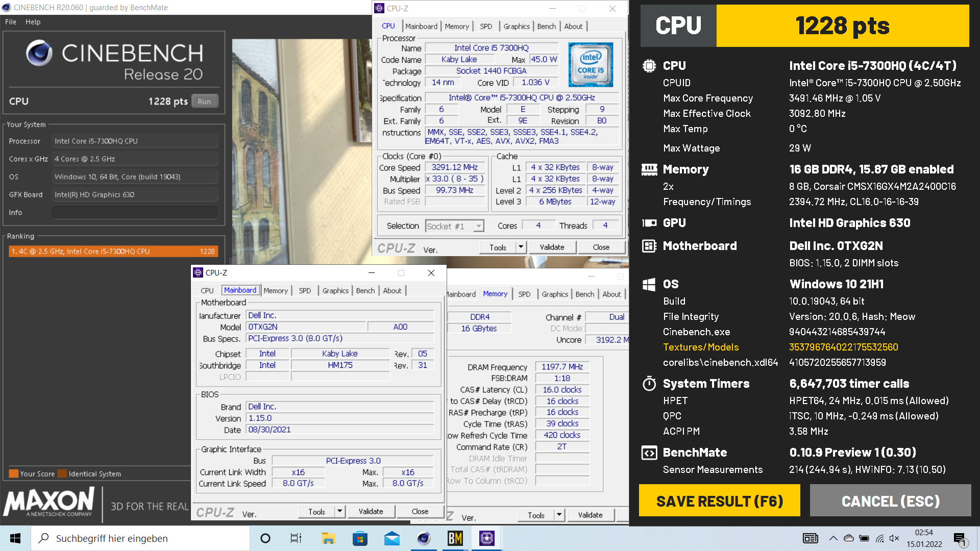The width and height of the screenshot is (980, 551).
Task: Click the OneDrive cloud icon in the tray
Action: [849, 538]
